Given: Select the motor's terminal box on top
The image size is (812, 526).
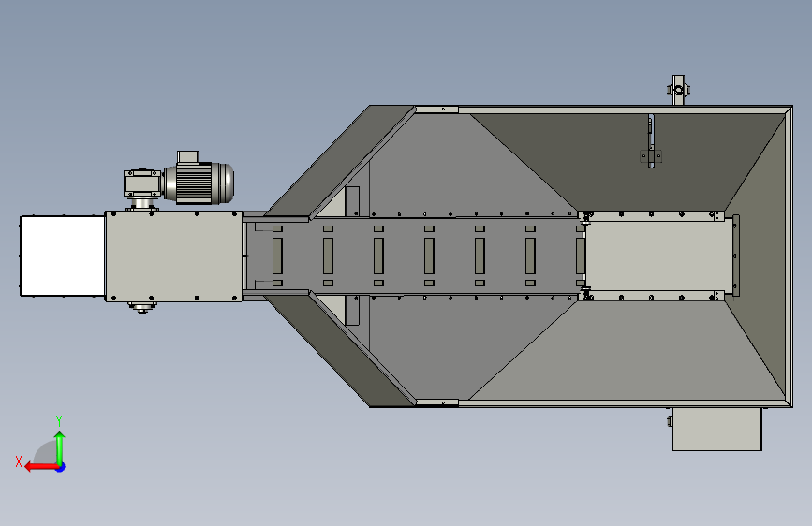Looking at the screenshot, I should [x=187, y=156].
